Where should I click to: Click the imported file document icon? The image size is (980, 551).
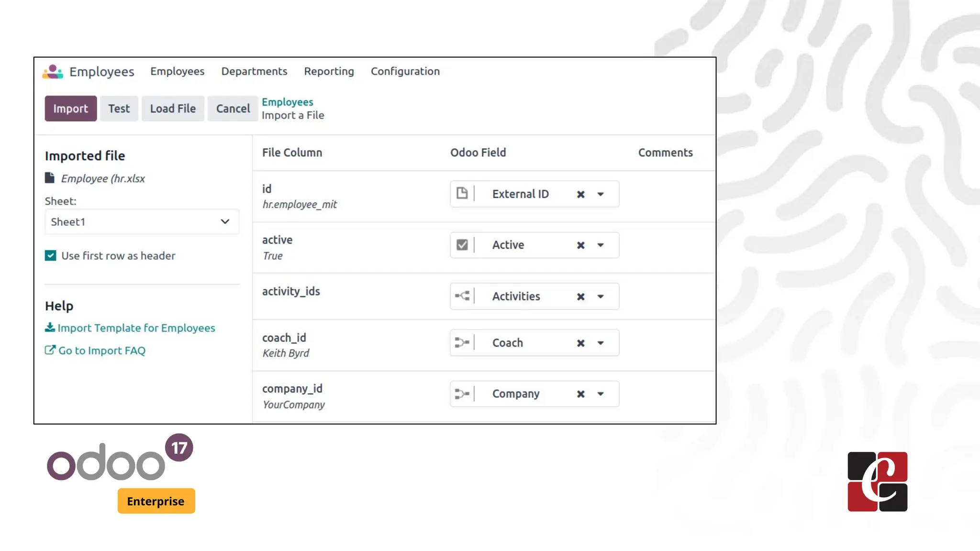click(x=50, y=178)
